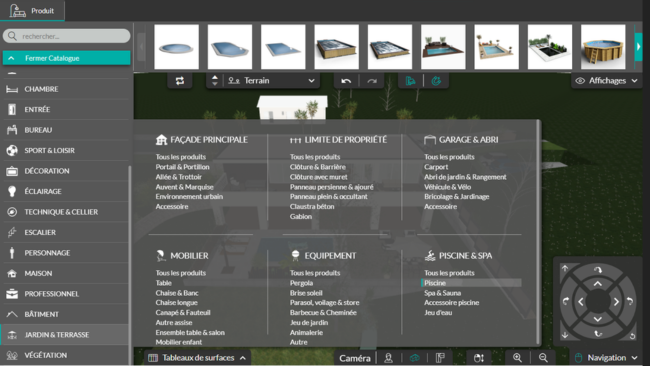The width and height of the screenshot is (650, 366).
Task: Click the redo arrow icon
Action: [372, 81]
